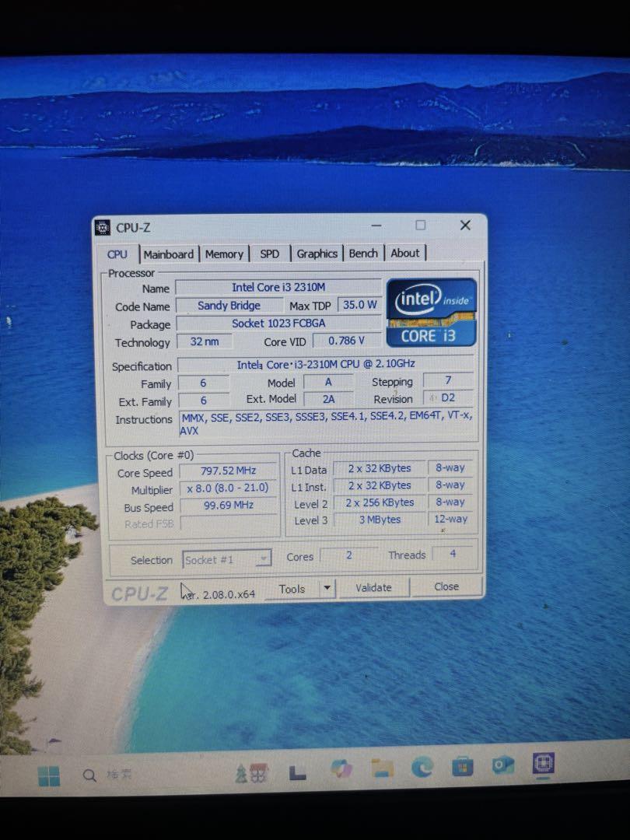Close CPU-Z with the title bar X
The image size is (630, 840).
coord(465,225)
